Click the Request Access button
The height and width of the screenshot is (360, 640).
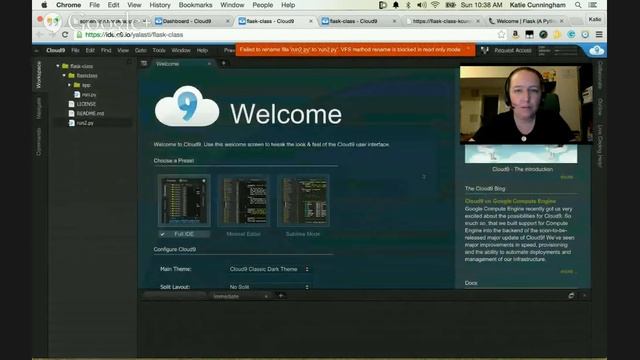coord(513,50)
